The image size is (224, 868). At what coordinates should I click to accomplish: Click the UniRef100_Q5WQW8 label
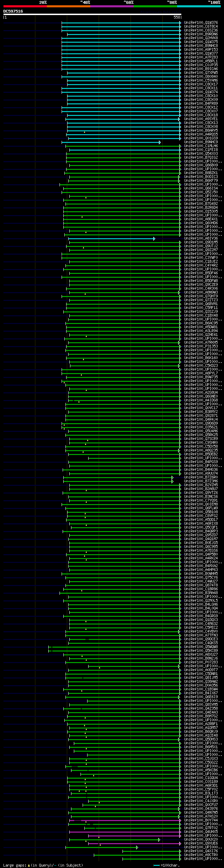pos(201,647)
